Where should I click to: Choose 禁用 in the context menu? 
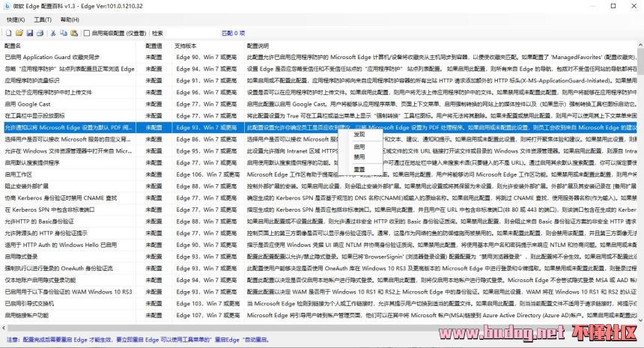point(359,156)
